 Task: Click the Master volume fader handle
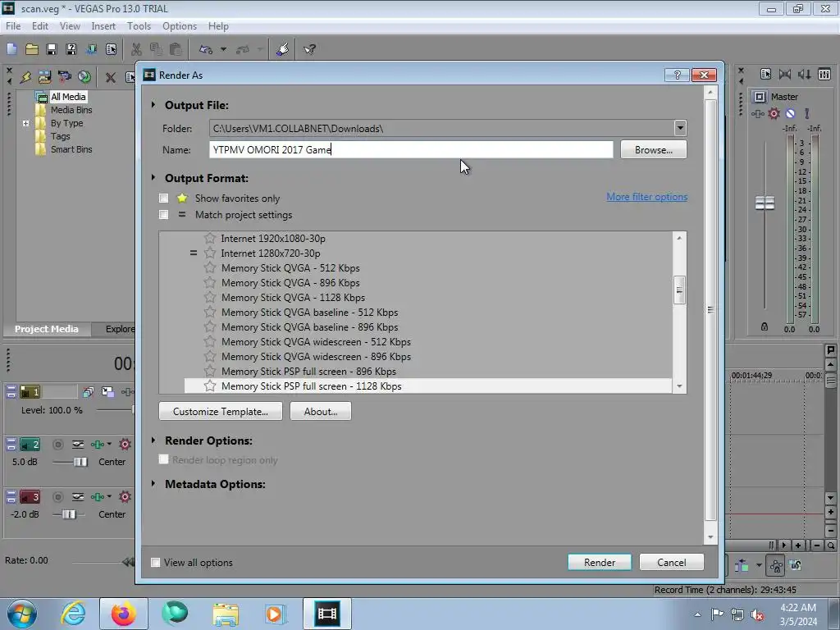click(x=765, y=203)
